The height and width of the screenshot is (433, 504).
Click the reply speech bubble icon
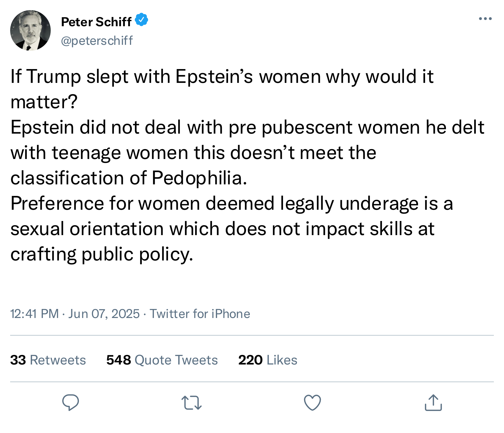coord(70,402)
